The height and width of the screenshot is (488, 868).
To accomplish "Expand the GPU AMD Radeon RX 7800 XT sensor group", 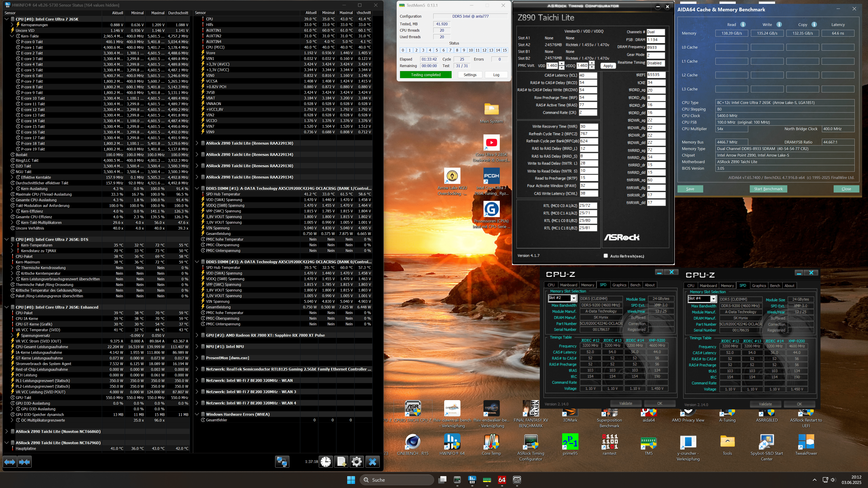I will (197, 335).
